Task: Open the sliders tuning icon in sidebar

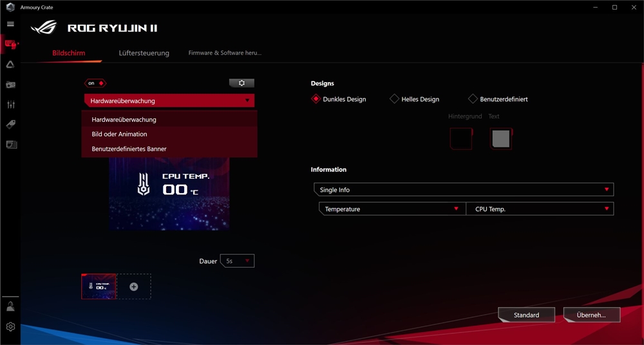Action: tap(10, 104)
